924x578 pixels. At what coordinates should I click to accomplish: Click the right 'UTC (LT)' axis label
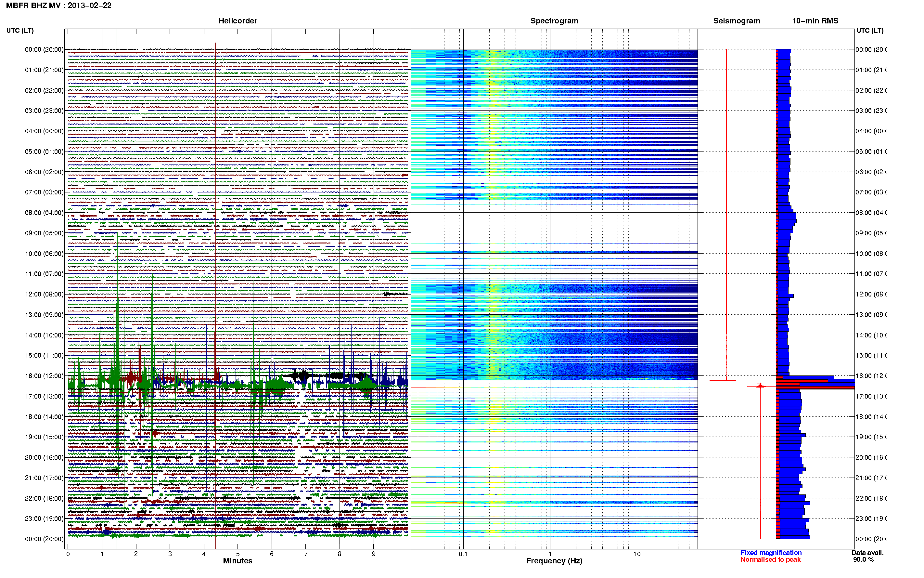(x=870, y=31)
